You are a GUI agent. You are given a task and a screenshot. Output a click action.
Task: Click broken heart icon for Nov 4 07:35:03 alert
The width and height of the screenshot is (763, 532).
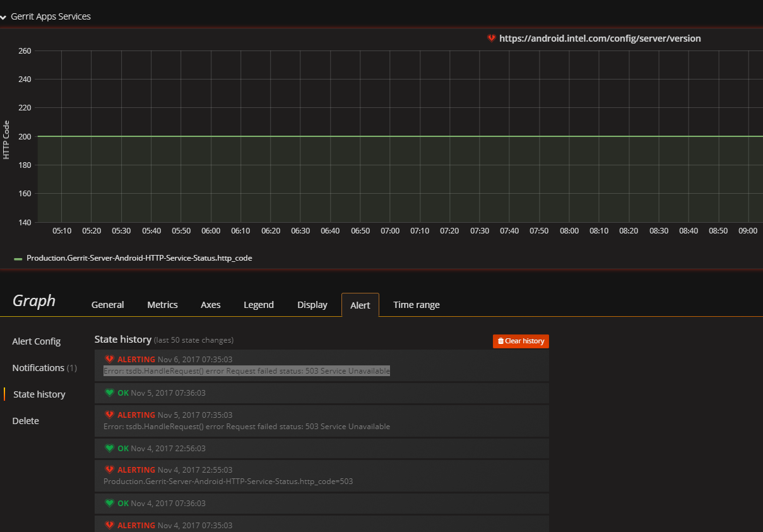pos(109,525)
